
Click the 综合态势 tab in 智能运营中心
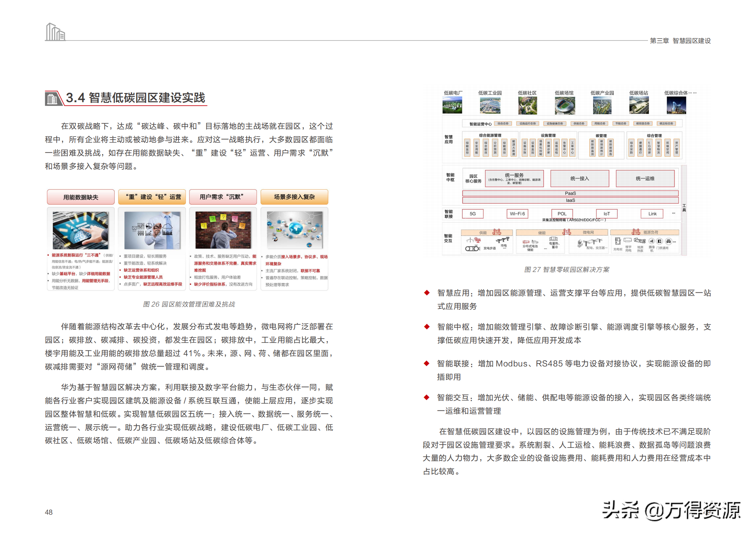(x=503, y=124)
